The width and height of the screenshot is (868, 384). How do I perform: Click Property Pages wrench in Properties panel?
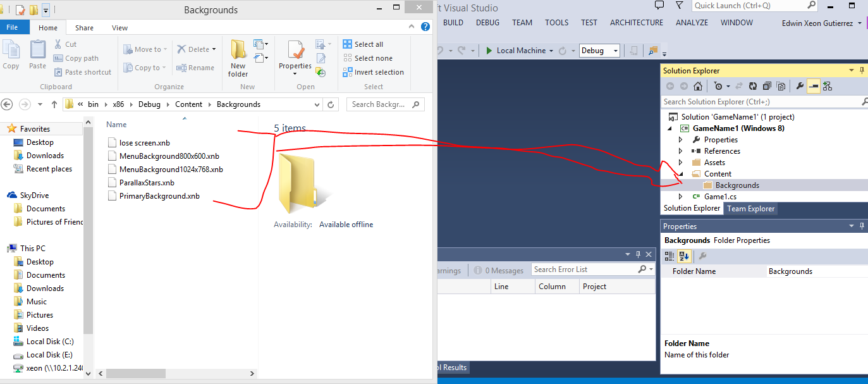[x=702, y=256]
